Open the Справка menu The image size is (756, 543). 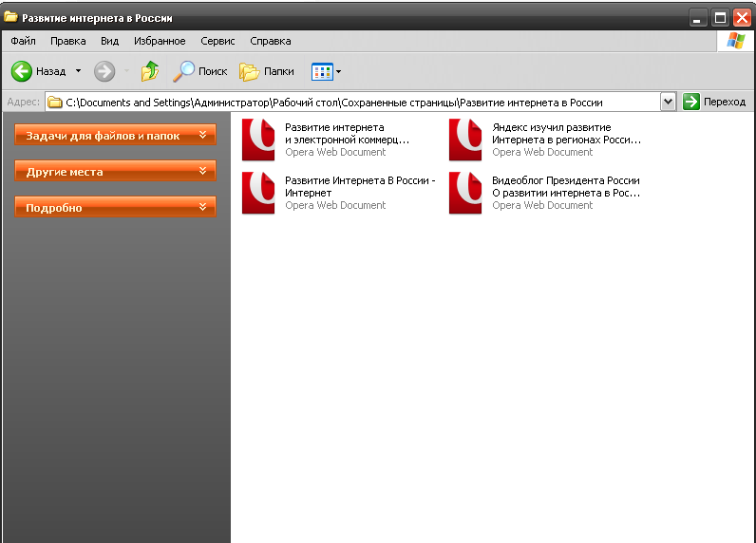pos(270,41)
